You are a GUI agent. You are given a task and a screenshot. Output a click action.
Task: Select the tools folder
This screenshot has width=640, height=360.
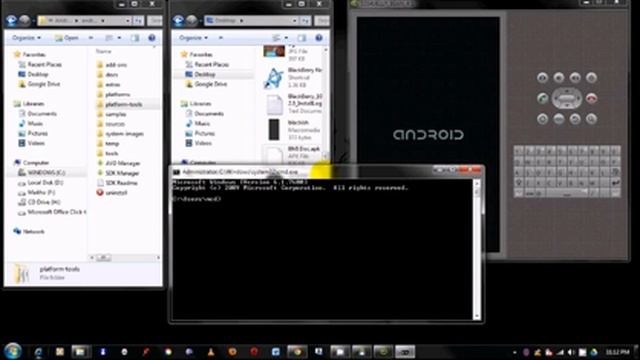108,153
